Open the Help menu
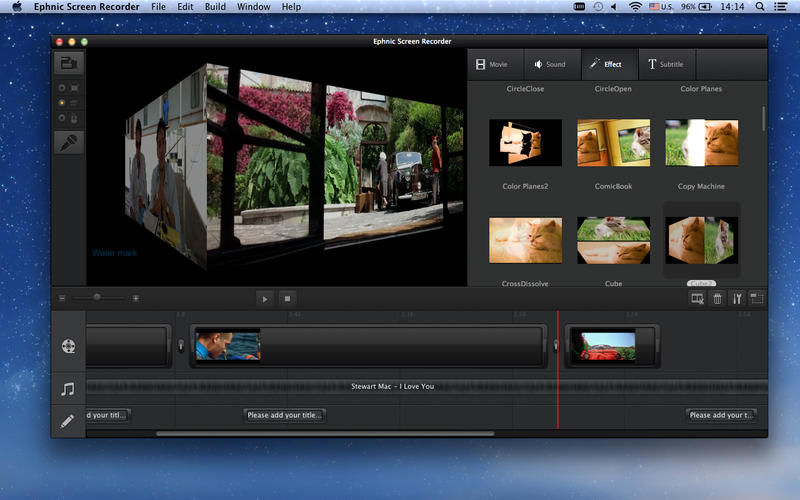800x500 pixels. (x=291, y=7)
